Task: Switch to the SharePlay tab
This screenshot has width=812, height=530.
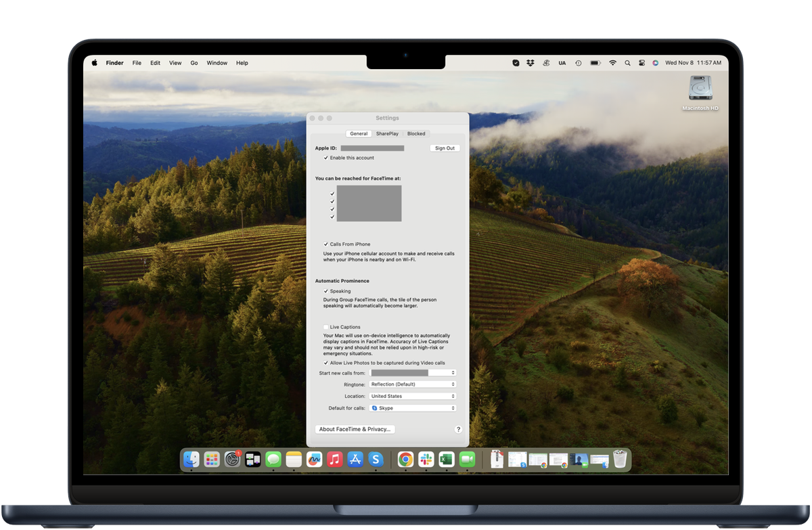Action: (386, 133)
